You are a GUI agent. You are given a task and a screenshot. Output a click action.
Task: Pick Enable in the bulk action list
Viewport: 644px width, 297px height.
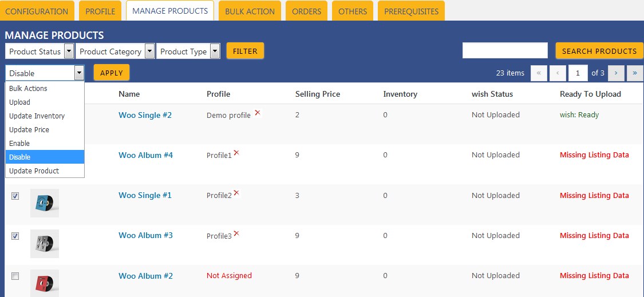[45, 144]
